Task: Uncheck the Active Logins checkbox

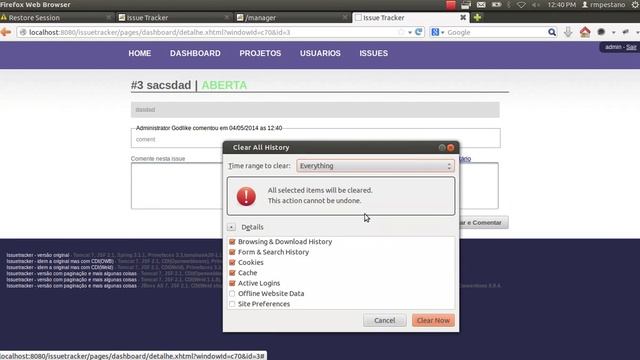Action: click(232, 283)
